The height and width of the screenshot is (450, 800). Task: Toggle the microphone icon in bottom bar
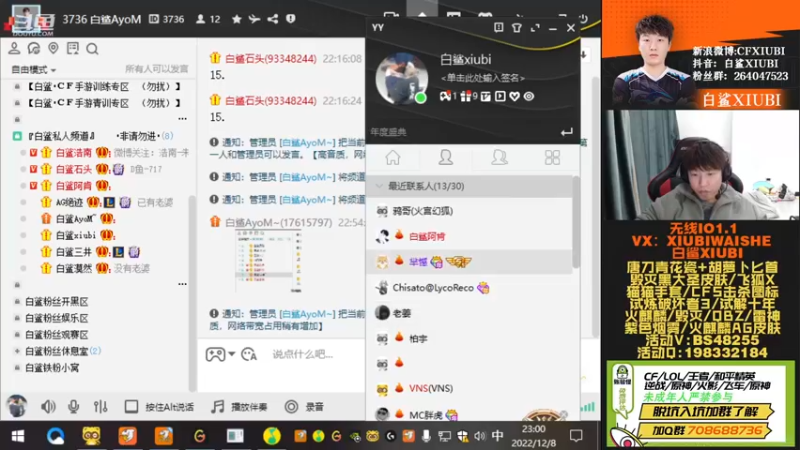(73, 407)
